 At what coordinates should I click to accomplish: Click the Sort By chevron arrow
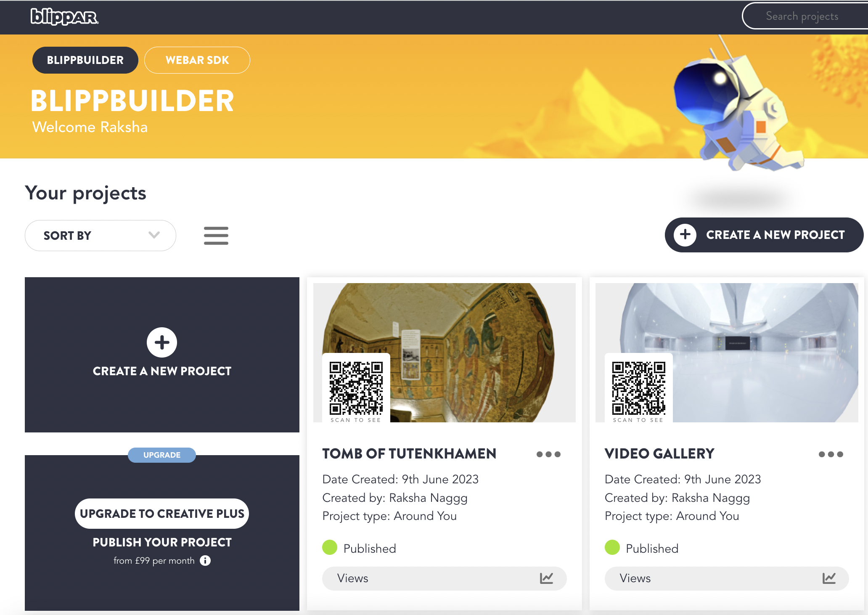click(154, 235)
